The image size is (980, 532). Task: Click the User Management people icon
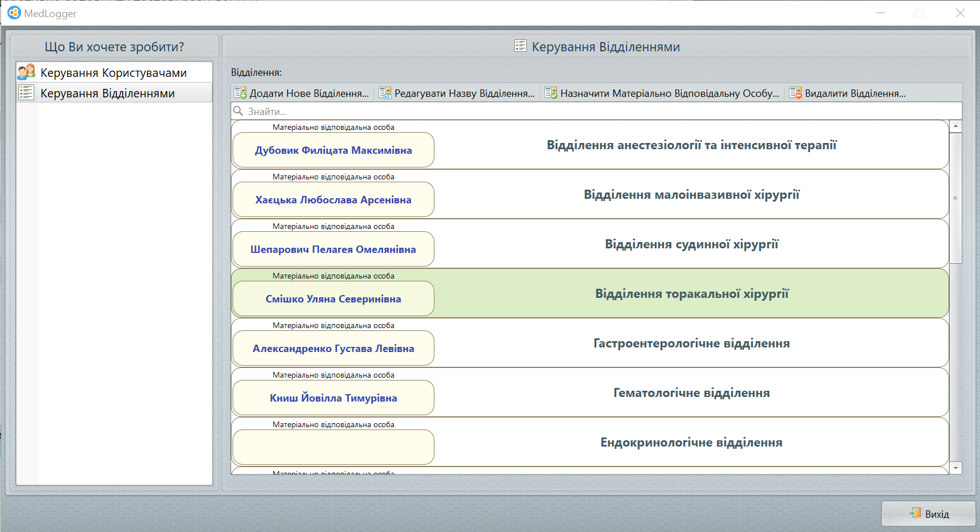click(x=26, y=72)
